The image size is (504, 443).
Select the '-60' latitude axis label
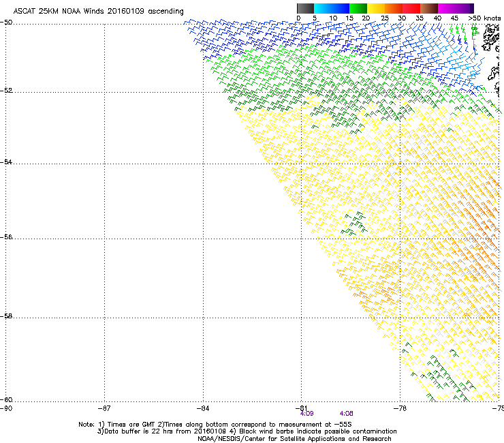point(6,399)
